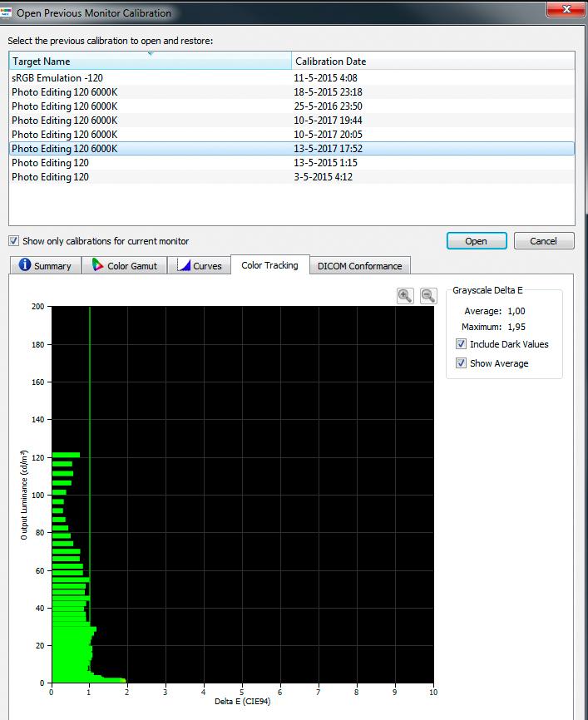Image resolution: width=588 pixels, height=720 pixels.
Task: Zoom in on the Delta E chart
Action: (405, 296)
